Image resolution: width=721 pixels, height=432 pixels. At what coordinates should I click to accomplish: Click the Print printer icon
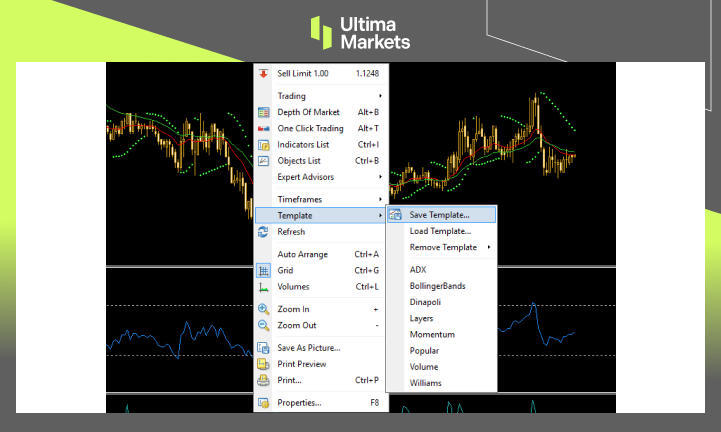coord(263,380)
